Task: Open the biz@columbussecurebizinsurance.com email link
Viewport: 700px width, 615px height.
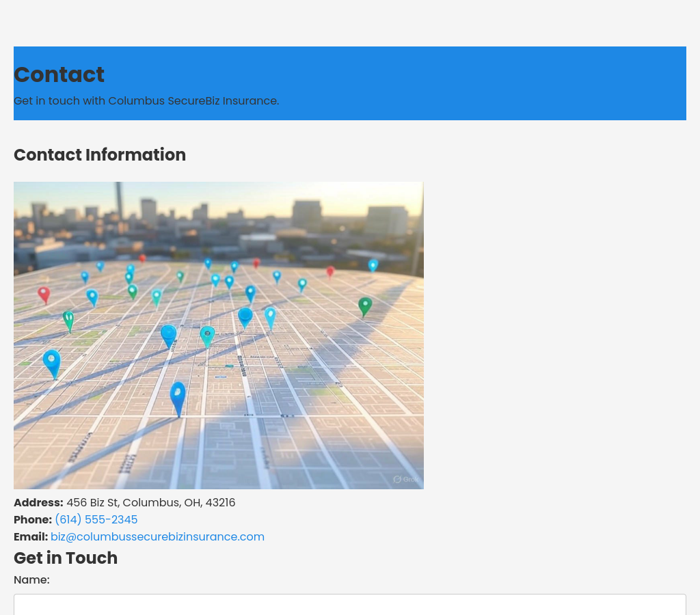Action: 157,537
